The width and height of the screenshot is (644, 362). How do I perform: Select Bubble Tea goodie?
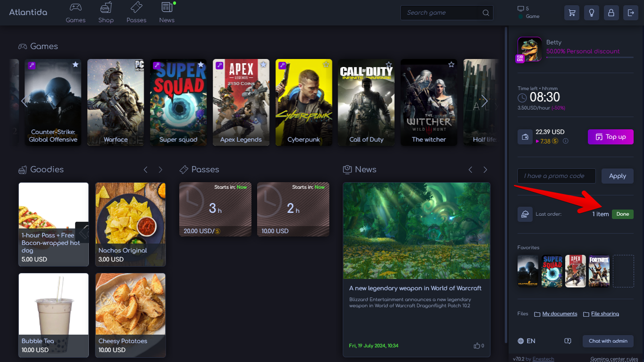(x=54, y=315)
